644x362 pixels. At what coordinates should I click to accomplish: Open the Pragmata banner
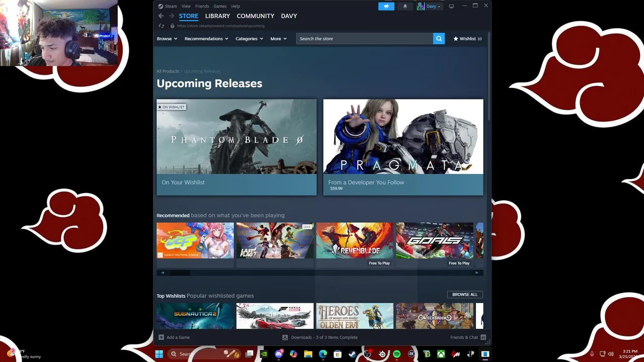click(x=403, y=147)
